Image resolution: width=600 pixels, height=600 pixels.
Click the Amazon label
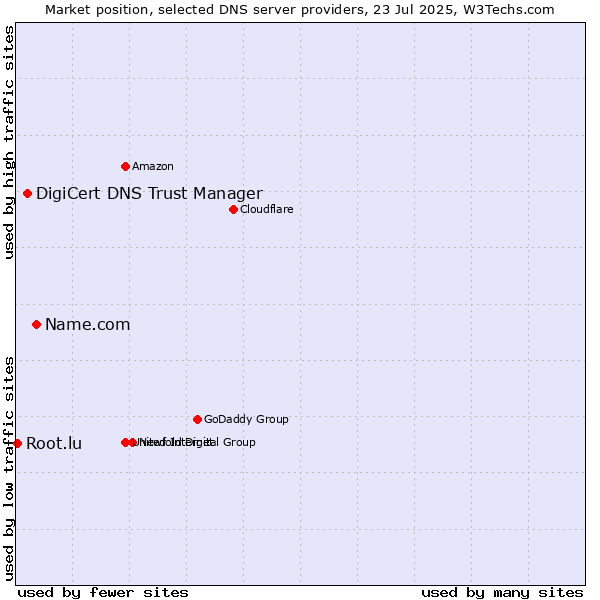pos(153,166)
